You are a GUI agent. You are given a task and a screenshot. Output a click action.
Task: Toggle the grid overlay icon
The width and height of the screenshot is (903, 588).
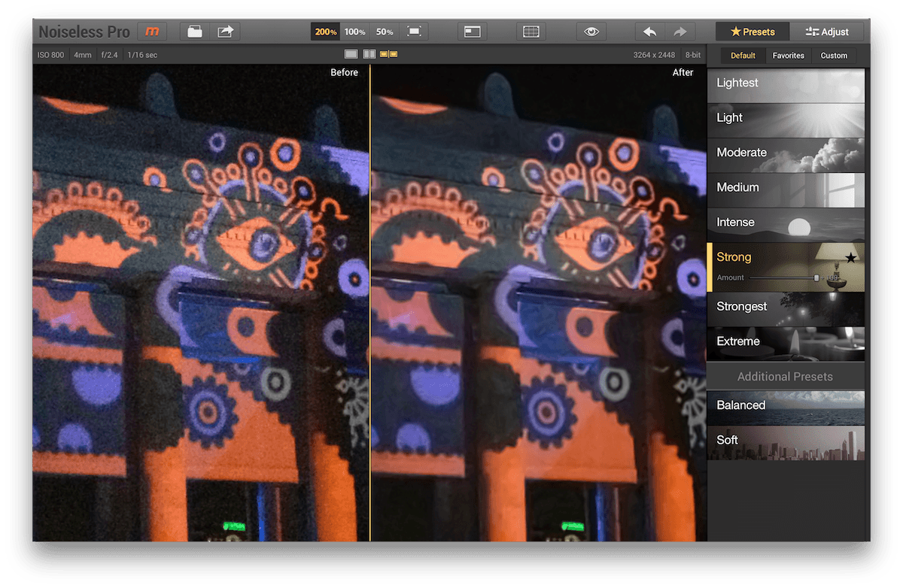click(x=531, y=32)
